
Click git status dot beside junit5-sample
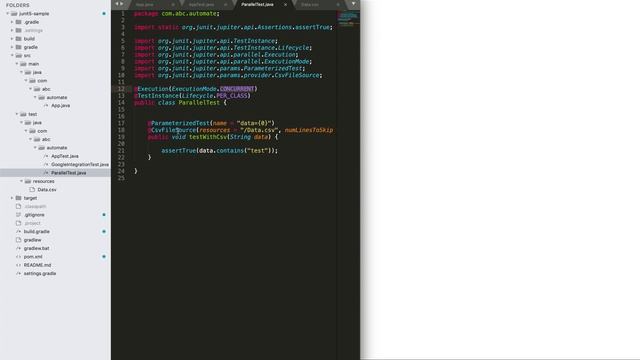104,13
